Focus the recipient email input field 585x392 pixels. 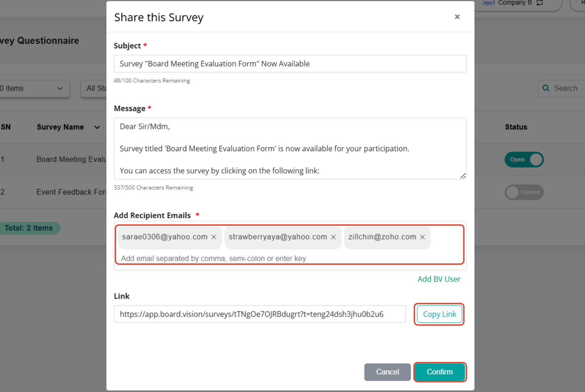coord(290,258)
